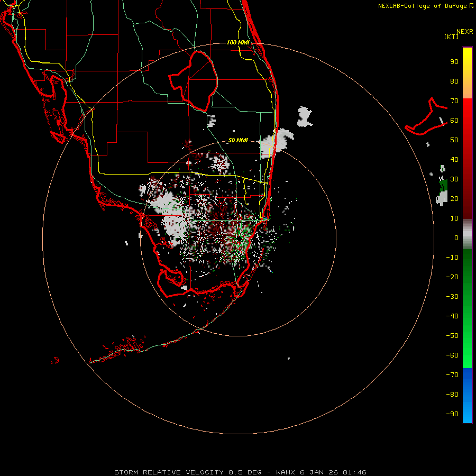Click the -30 value on the velocity scale
The width and height of the screenshot is (476, 476).
click(x=452, y=297)
